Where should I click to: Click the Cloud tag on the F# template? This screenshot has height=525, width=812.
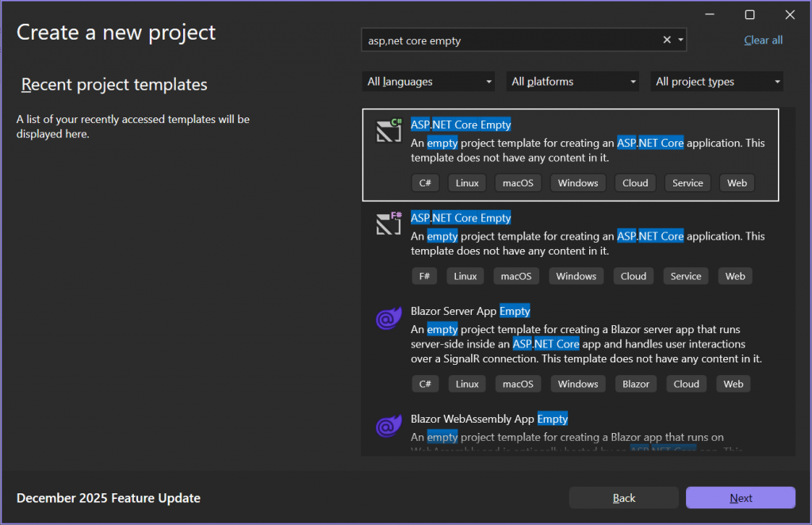(x=633, y=275)
